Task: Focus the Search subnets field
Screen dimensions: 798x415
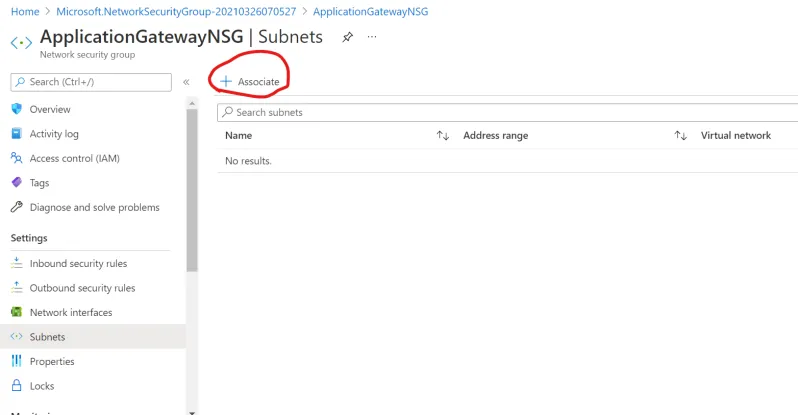Action: [x=507, y=112]
